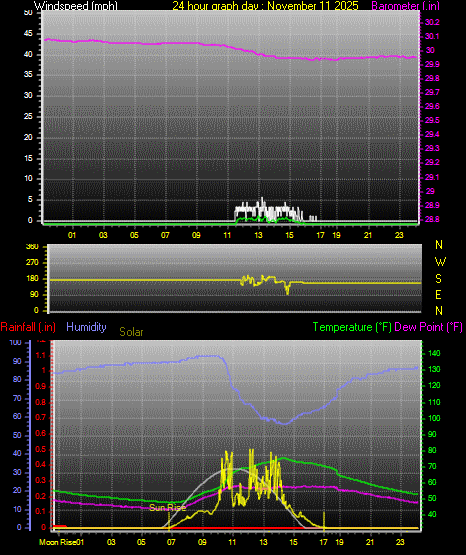The height and width of the screenshot is (555, 466).
Task: Click the Solar legend label
Action: 131,332
